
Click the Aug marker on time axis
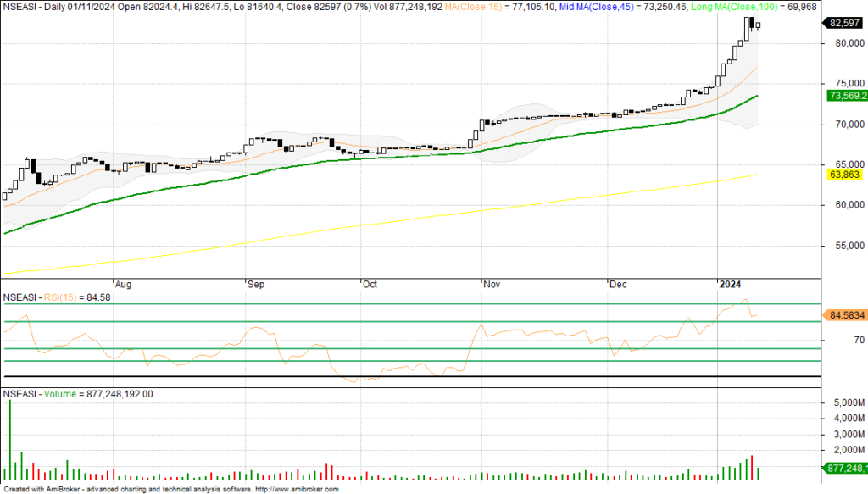[x=123, y=285]
